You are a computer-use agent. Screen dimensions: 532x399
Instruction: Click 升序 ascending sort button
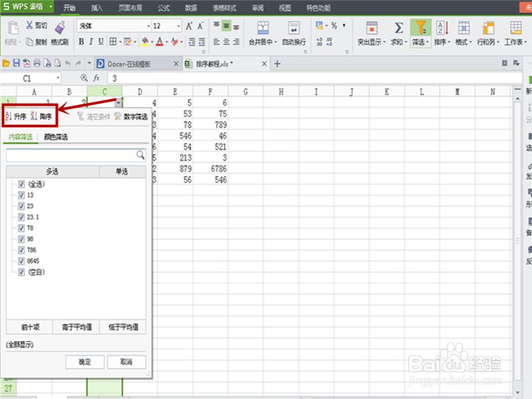point(15,116)
